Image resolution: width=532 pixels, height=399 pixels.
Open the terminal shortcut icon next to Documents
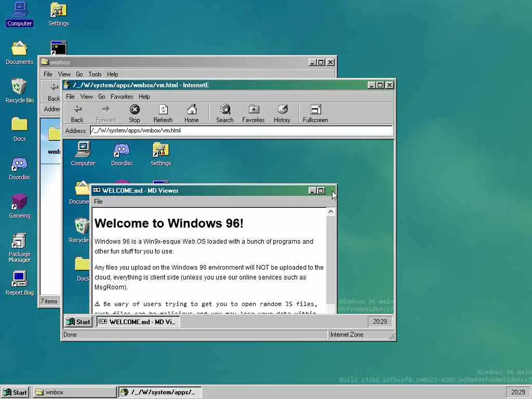[58, 48]
